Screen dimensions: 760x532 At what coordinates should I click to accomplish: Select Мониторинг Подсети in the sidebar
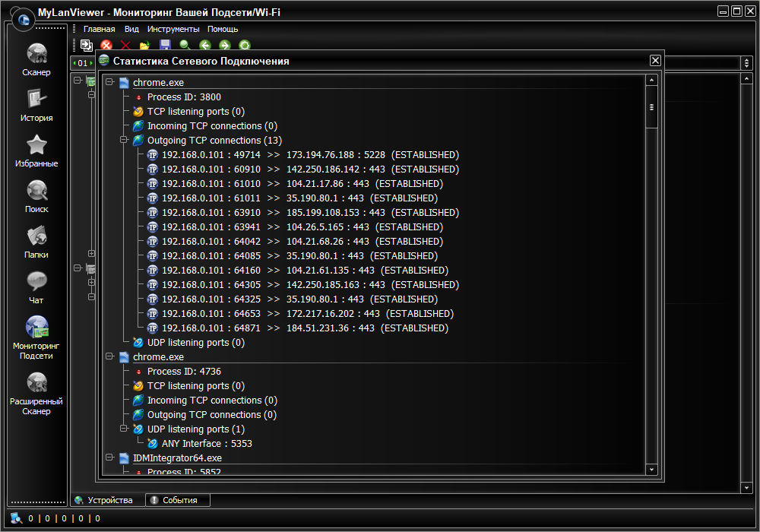36,337
